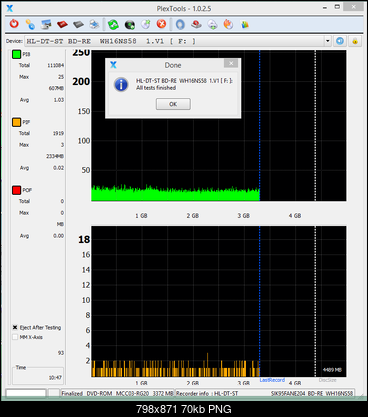This screenshot has height=417, width=368.
Task: Click the PIF Total value 1919
Action: 58,133
